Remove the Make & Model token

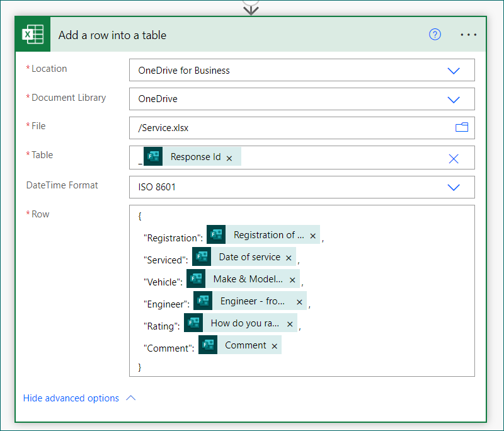click(292, 280)
